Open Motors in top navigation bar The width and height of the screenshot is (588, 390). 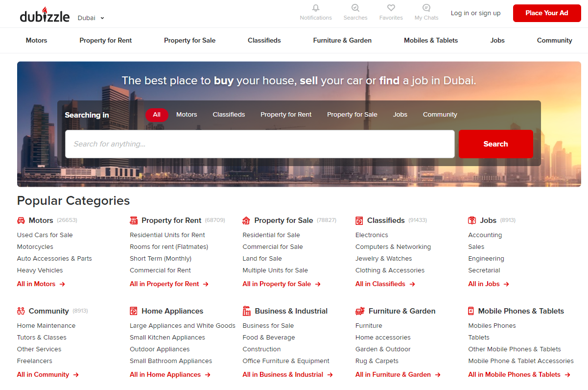click(x=37, y=41)
